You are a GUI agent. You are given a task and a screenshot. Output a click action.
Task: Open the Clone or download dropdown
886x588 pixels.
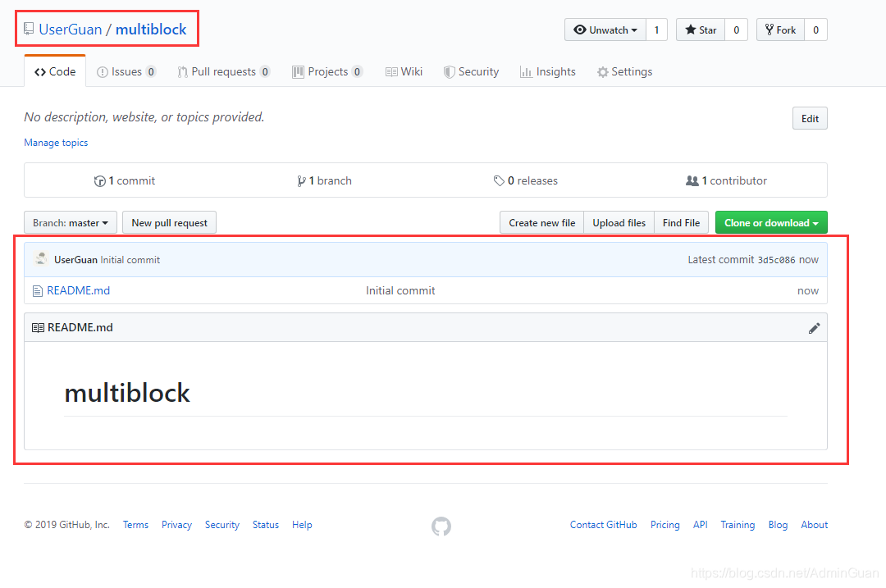771,222
